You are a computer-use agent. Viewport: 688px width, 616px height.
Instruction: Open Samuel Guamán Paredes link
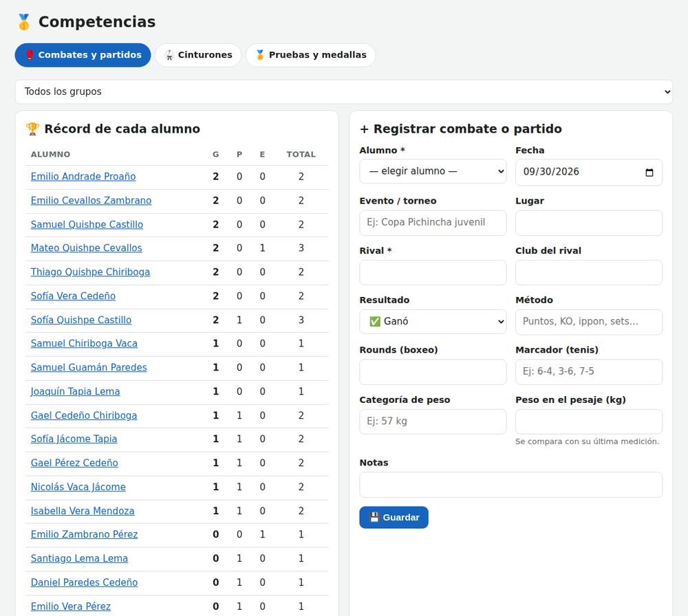pos(89,367)
